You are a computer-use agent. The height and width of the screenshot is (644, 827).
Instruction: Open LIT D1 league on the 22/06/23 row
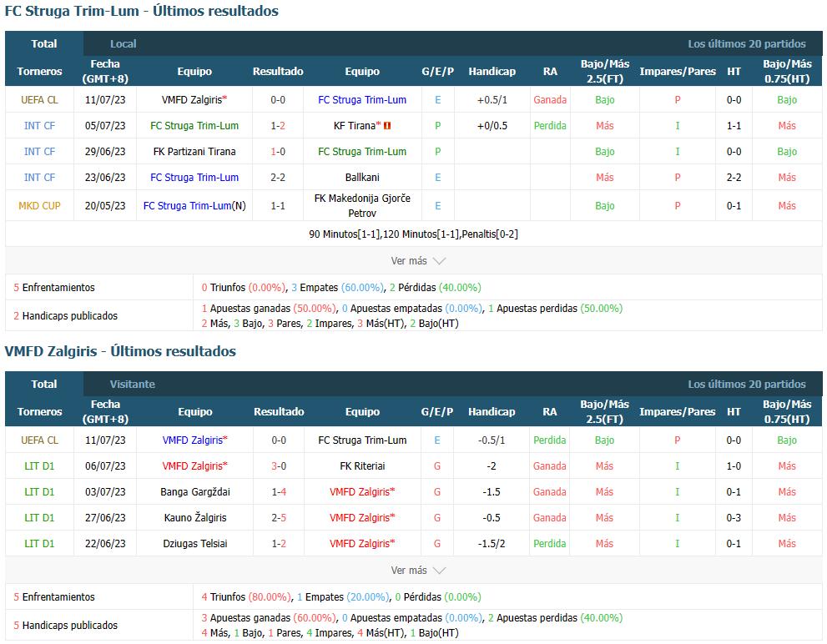coord(39,543)
